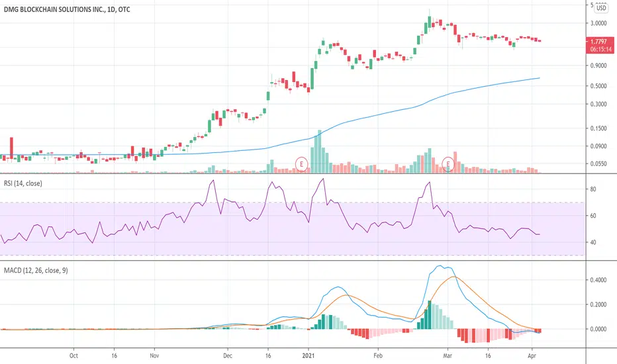Click the 0.0550 price axis label
Image resolution: width=617 pixels, height=364 pixels.
pos(598,163)
